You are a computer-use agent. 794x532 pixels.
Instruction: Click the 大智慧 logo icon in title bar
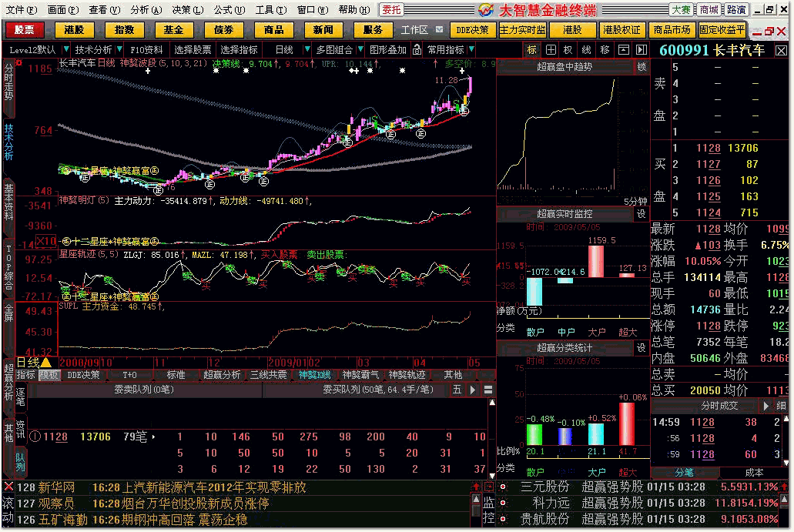point(486,9)
